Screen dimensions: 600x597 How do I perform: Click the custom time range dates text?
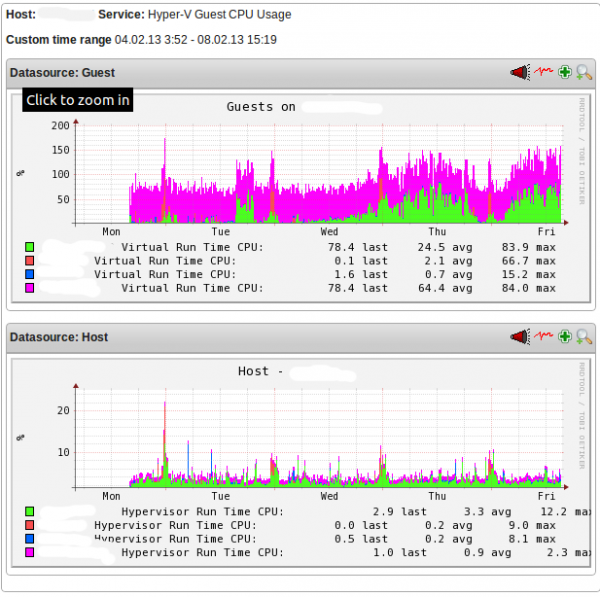tap(196, 40)
